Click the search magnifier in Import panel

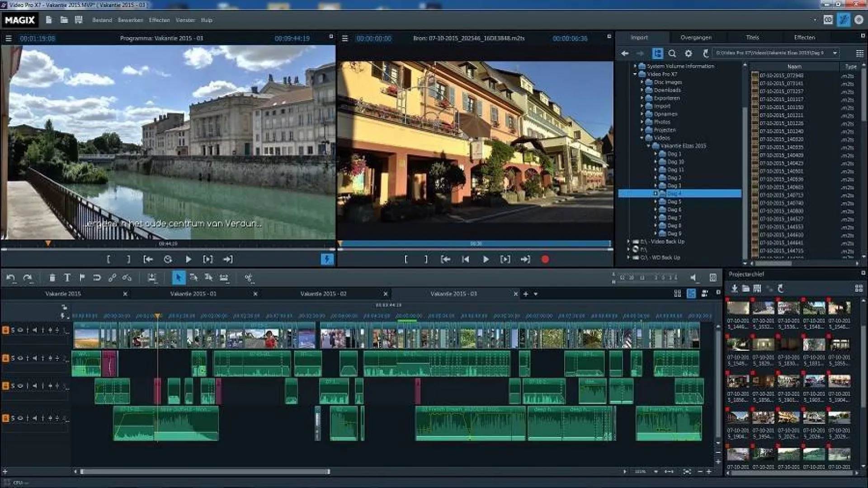click(x=672, y=54)
